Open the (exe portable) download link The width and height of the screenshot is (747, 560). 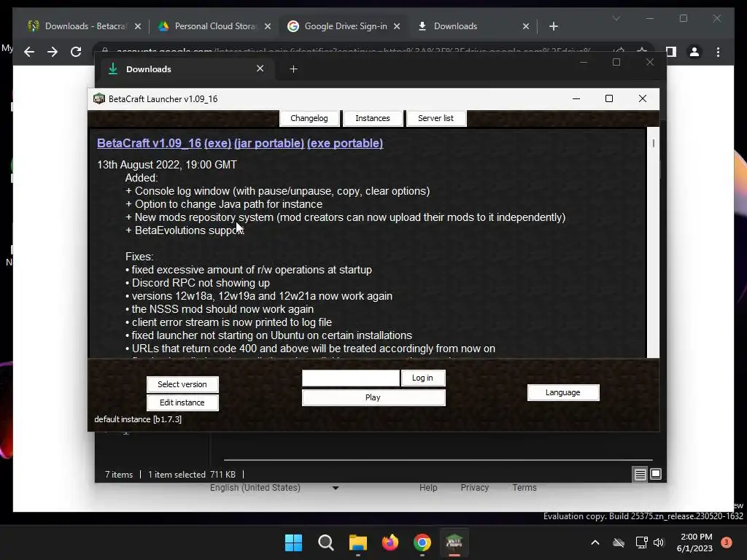point(345,144)
